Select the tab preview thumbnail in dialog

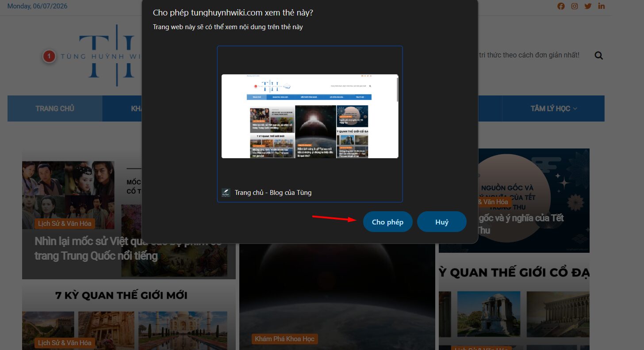pyautogui.click(x=310, y=116)
